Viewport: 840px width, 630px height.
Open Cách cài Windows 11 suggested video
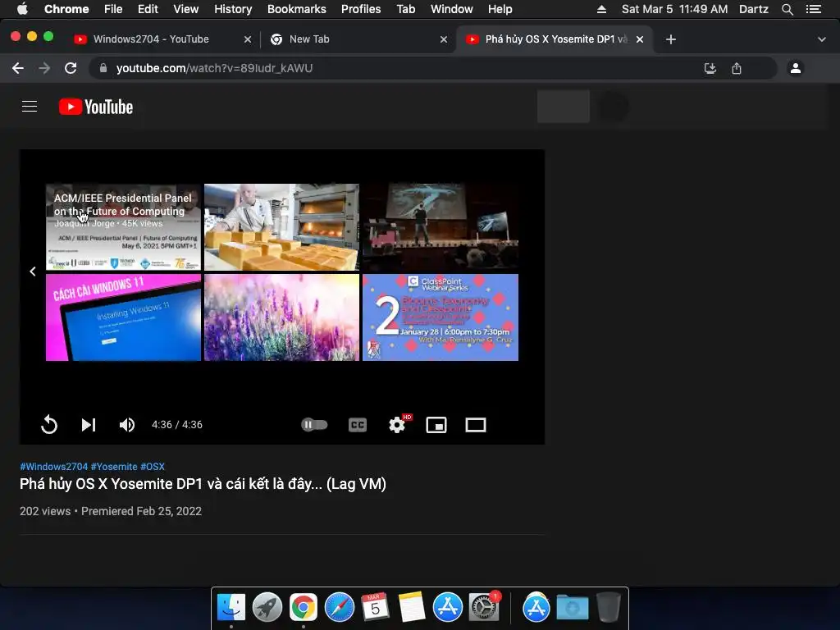[x=123, y=317]
